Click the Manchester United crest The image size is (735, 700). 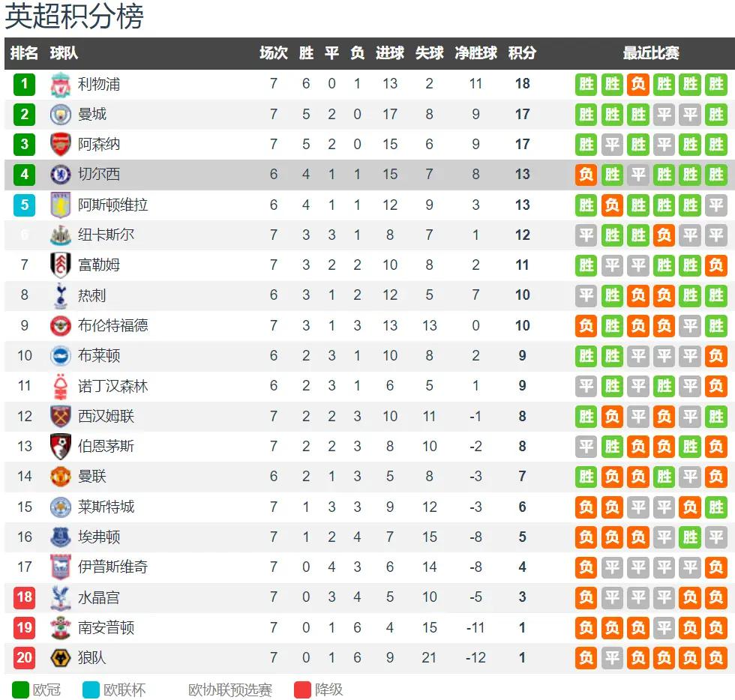61,477
